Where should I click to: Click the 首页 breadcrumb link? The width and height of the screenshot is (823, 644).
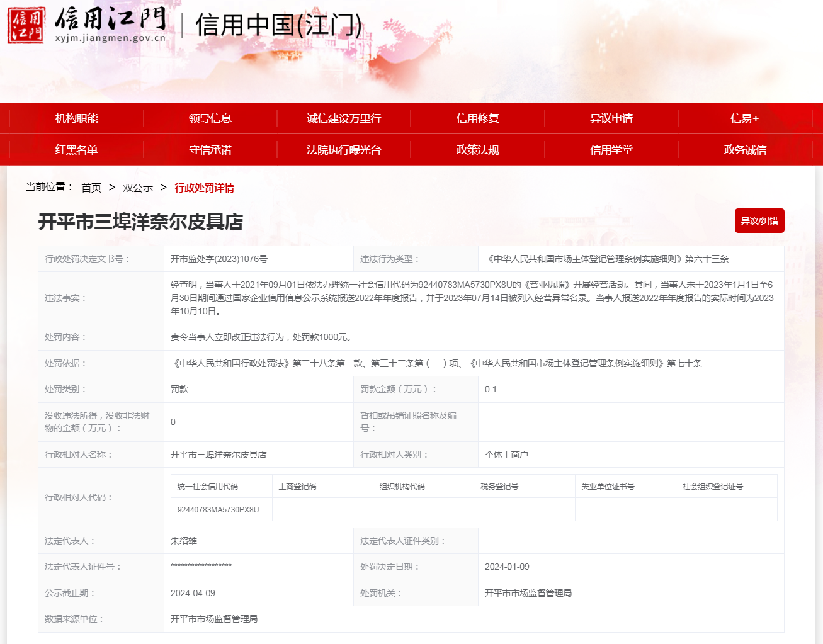[91, 188]
